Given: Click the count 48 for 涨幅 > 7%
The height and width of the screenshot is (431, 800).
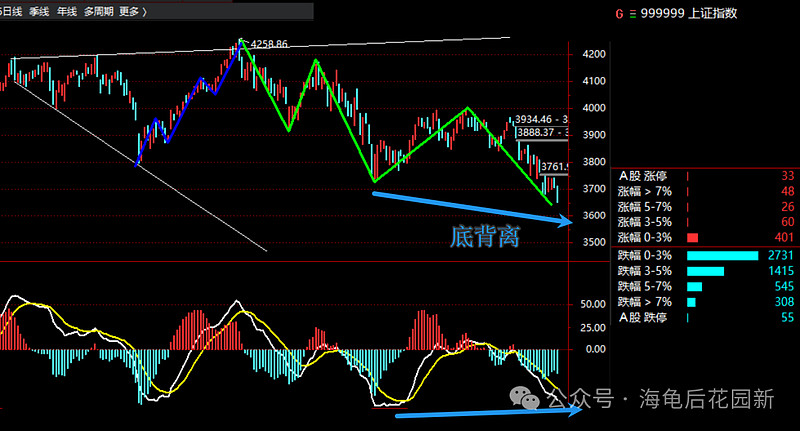Looking at the screenshot, I should tap(788, 191).
